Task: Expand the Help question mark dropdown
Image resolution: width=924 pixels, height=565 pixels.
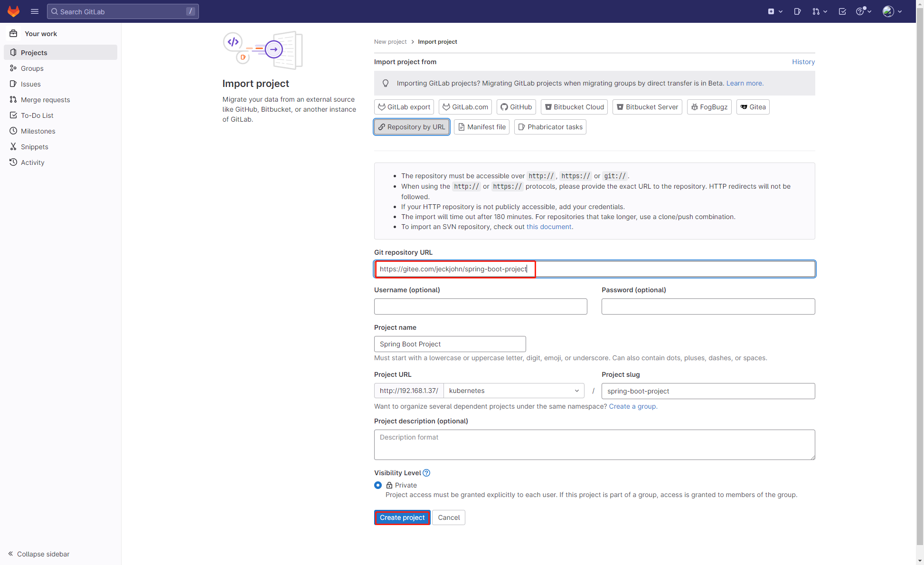Action: [864, 11]
